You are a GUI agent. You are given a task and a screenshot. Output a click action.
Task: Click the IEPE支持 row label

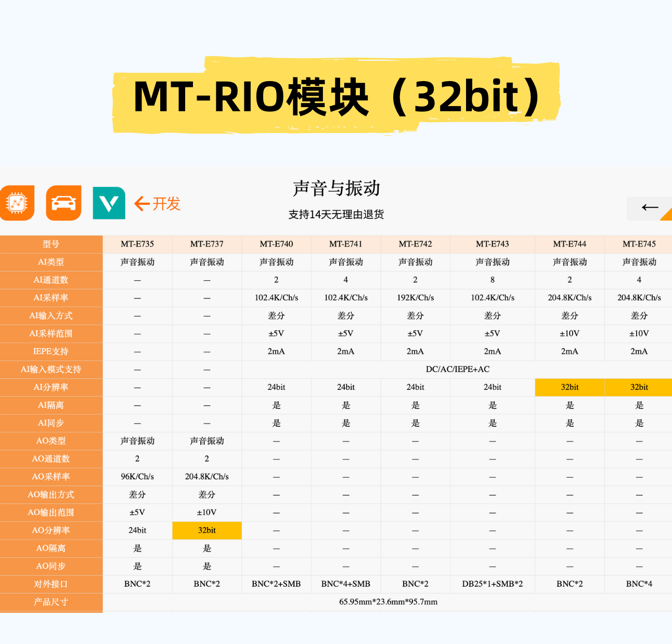pyautogui.click(x=51, y=351)
